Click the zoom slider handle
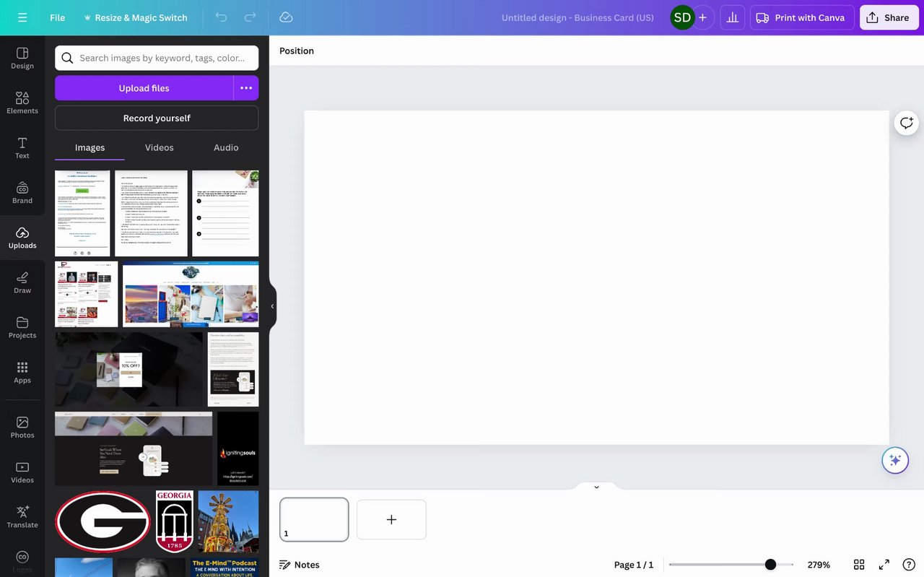 [x=770, y=565]
